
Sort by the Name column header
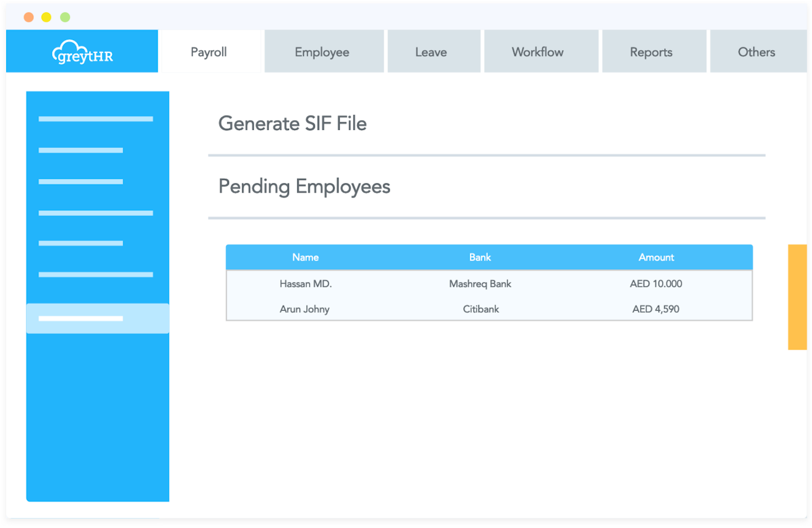pyautogui.click(x=305, y=258)
